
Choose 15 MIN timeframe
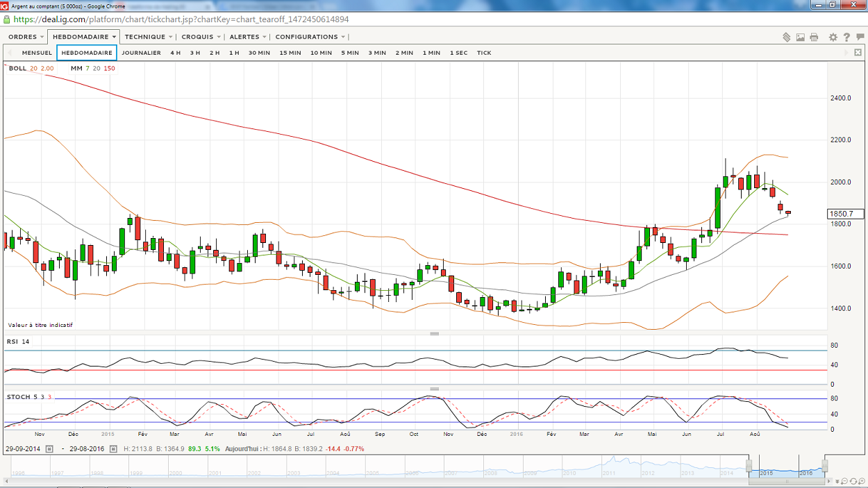tap(290, 53)
